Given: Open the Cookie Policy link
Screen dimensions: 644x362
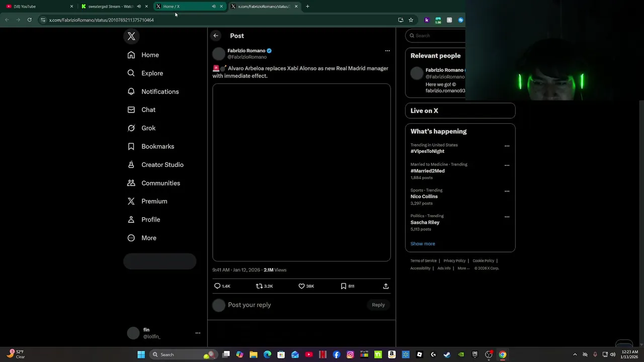Looking at the screenshot, I should (483, 261).
